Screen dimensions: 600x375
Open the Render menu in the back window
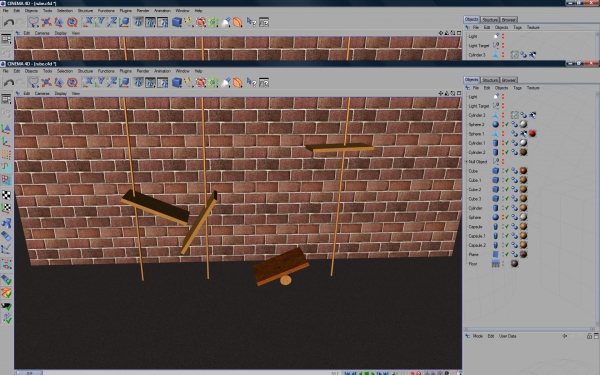[x=143, y=11]
